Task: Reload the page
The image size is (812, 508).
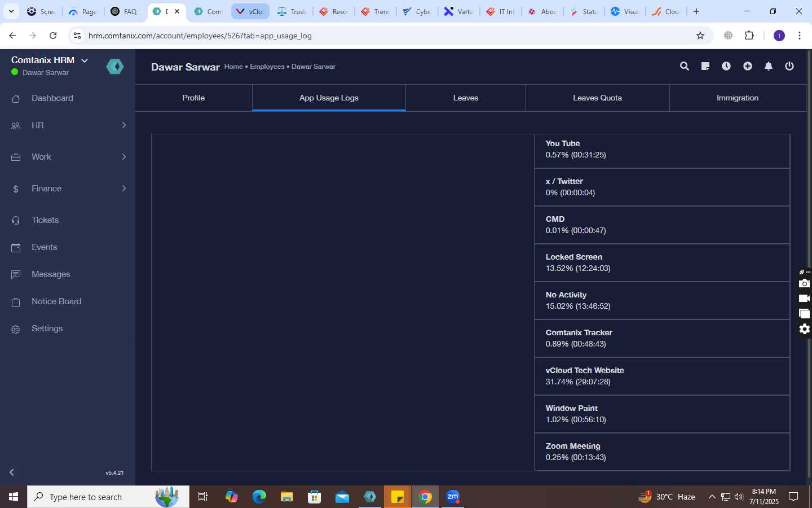Action: click(x=53, y=36)
